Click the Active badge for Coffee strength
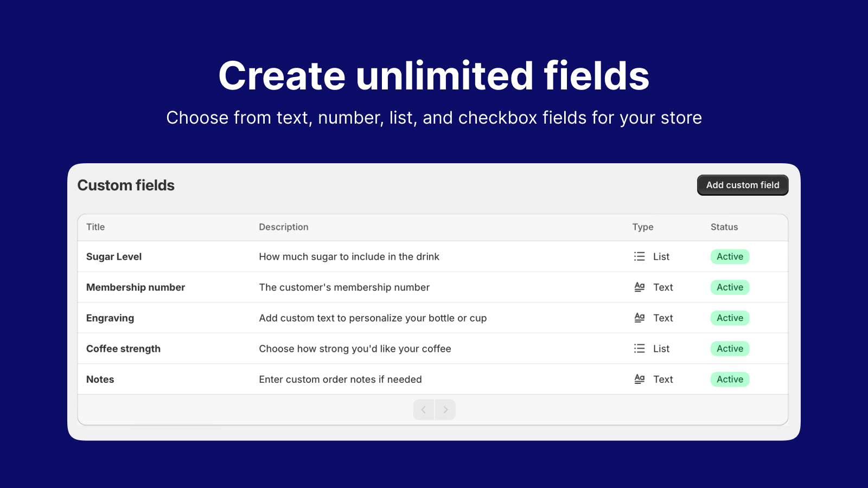The height and width of the screenshot is (488, 868). pos(729,348)
